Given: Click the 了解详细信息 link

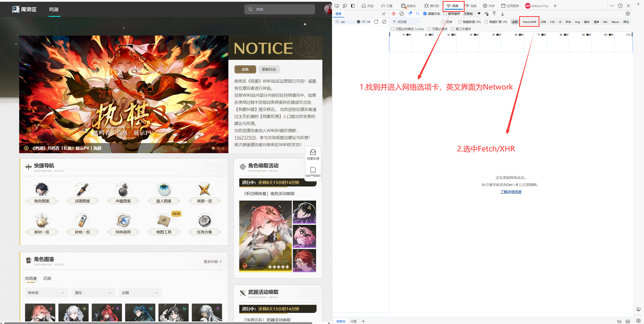Looking at the screenshot, I should pyautogui.click(x=511, y=192).
